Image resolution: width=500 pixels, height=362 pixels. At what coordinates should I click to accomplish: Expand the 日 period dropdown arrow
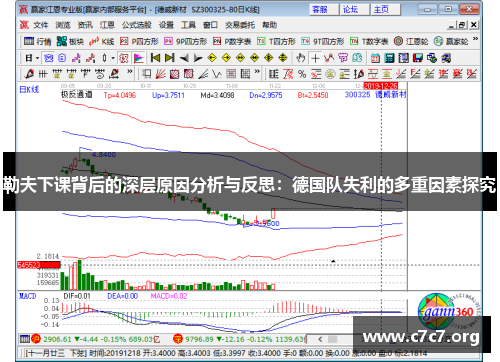tap(38, 58)
